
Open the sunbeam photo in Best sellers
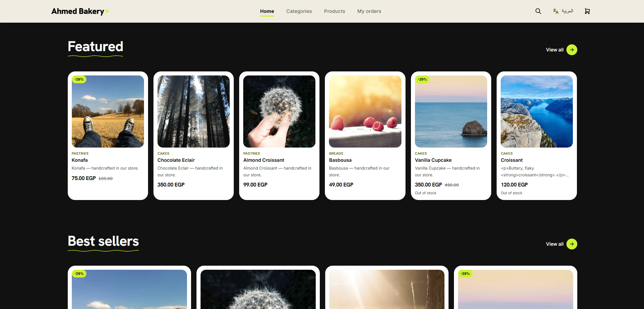point(387,289)
